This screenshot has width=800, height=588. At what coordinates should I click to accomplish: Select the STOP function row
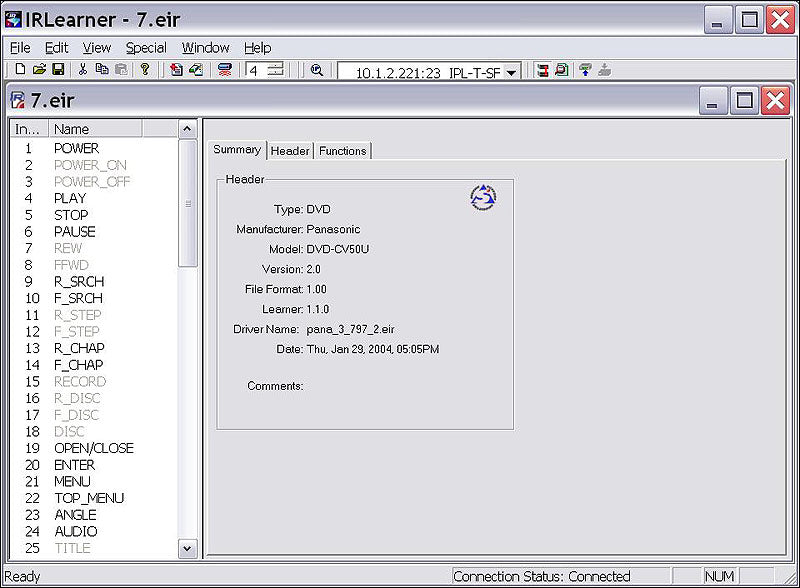point(94,215)
